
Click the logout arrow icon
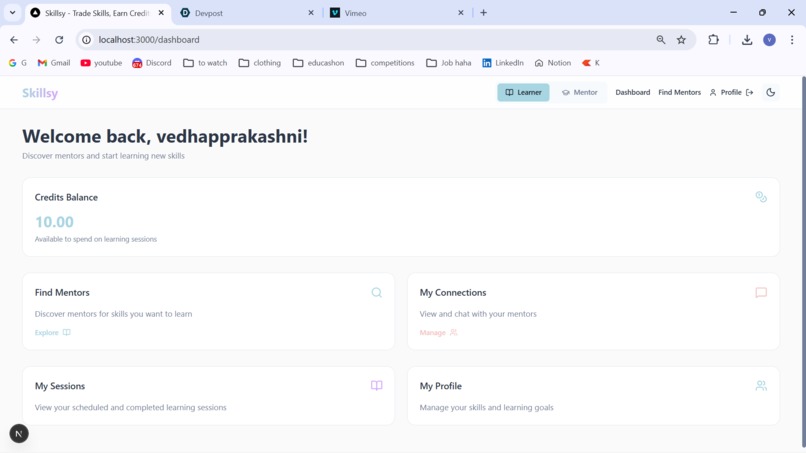point(749,93)
